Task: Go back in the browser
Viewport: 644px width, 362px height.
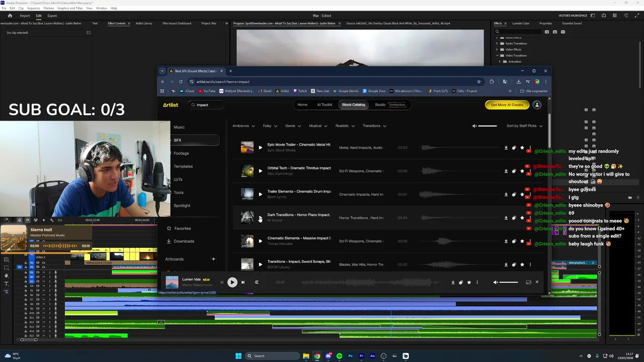Action: (x=163, y=81)
